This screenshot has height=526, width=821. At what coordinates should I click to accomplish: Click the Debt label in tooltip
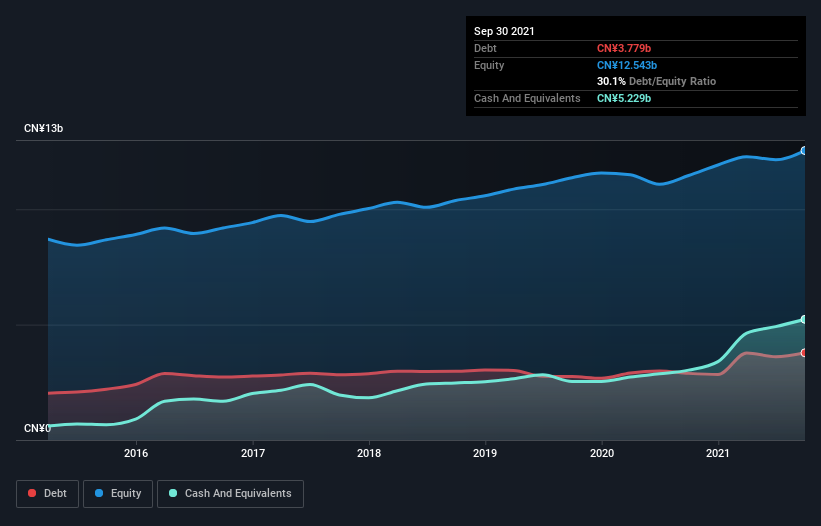[x=485, y=48]
